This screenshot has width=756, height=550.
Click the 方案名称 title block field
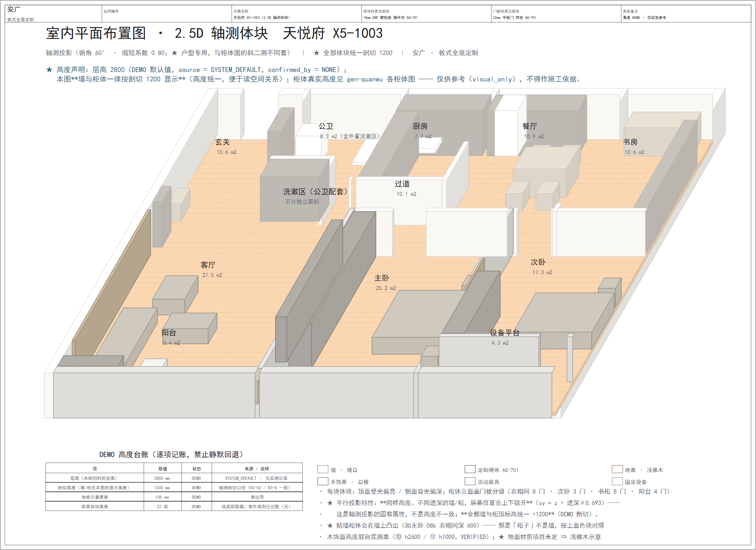click(296, 14)
